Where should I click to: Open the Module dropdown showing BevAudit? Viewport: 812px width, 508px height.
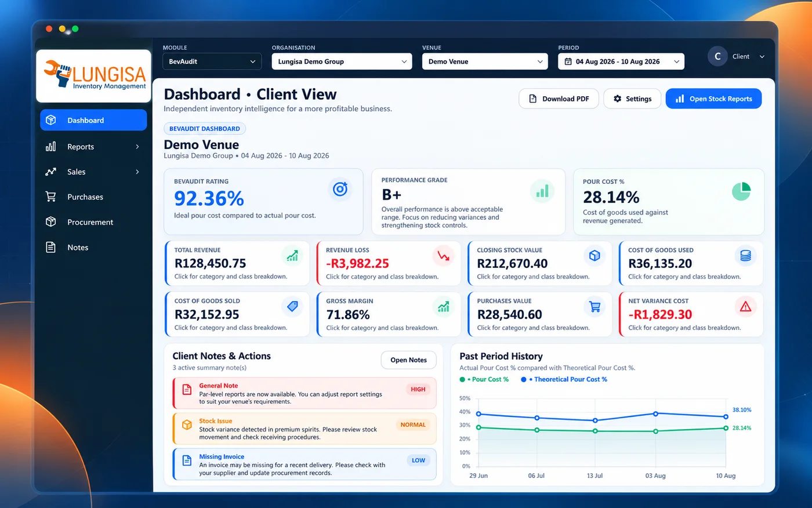212,61
